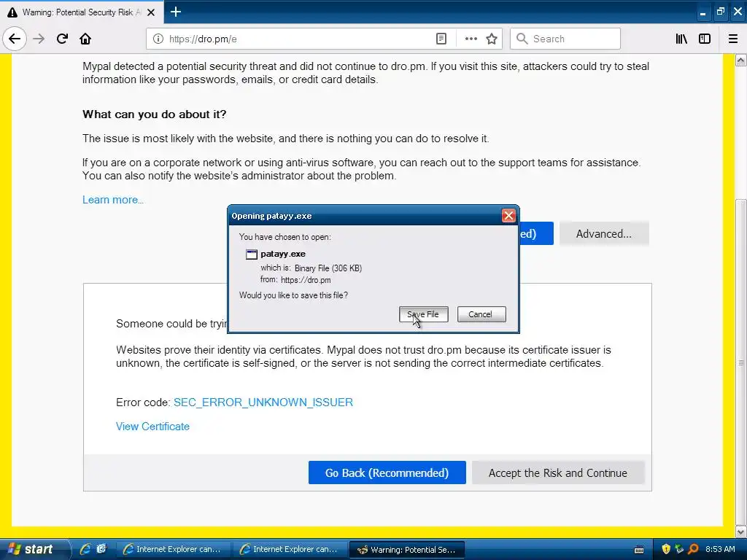Screen dimensions: 747x560
Task: Click Accept the Risk and Continue
Action: click(558, 472)
